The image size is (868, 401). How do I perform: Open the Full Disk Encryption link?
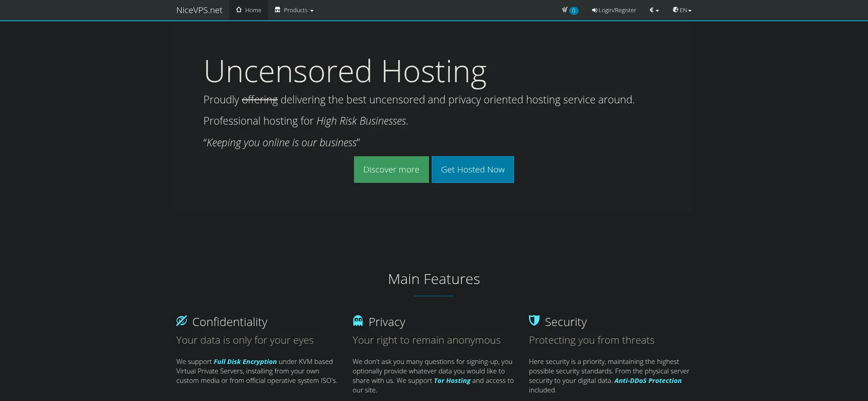(x=245, y=362)
